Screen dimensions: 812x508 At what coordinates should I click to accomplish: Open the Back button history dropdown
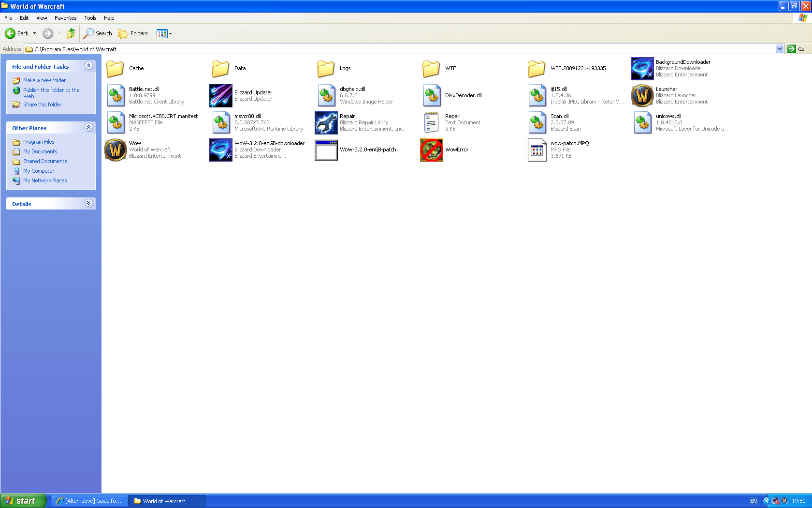click(34, 33)
